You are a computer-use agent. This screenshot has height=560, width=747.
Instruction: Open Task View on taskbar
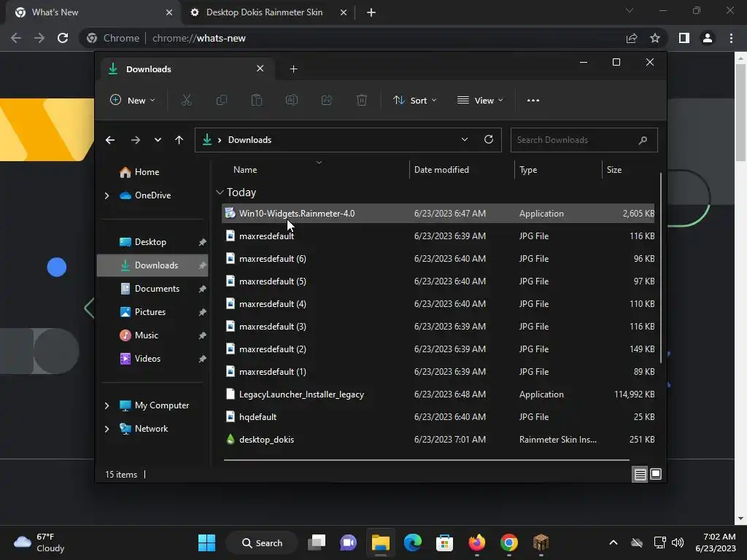pos(317,542)
